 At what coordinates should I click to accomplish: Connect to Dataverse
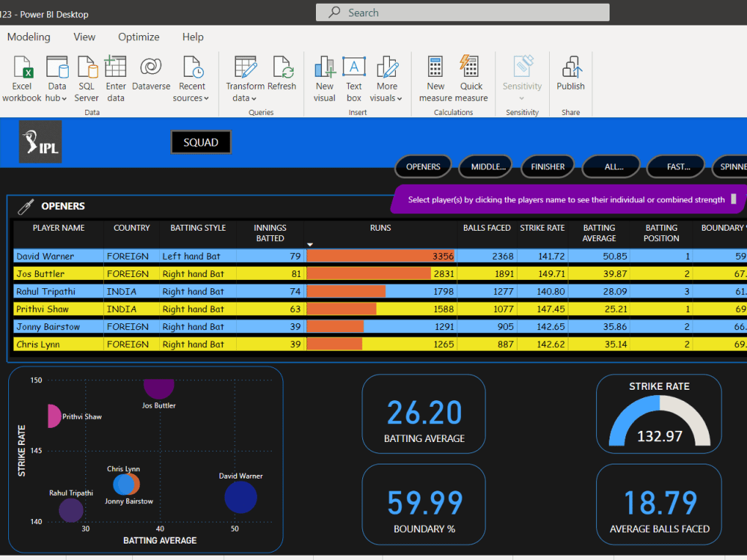151,71
